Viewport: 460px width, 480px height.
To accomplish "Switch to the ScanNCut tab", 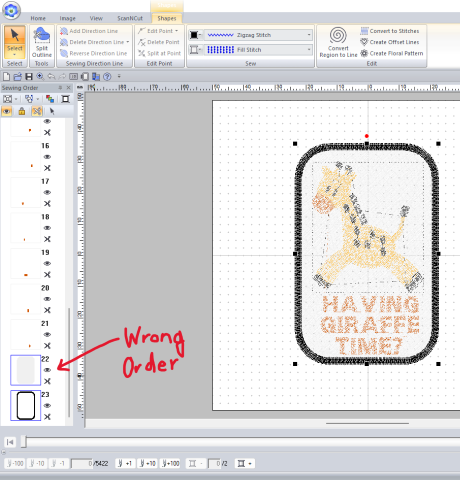I will pos(130,18).
